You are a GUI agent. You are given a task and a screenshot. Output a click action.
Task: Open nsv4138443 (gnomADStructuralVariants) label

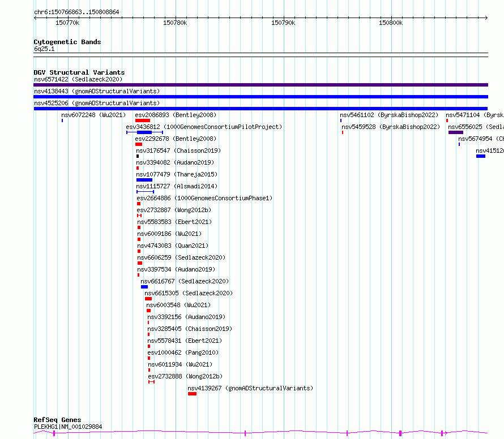[97, 91]
